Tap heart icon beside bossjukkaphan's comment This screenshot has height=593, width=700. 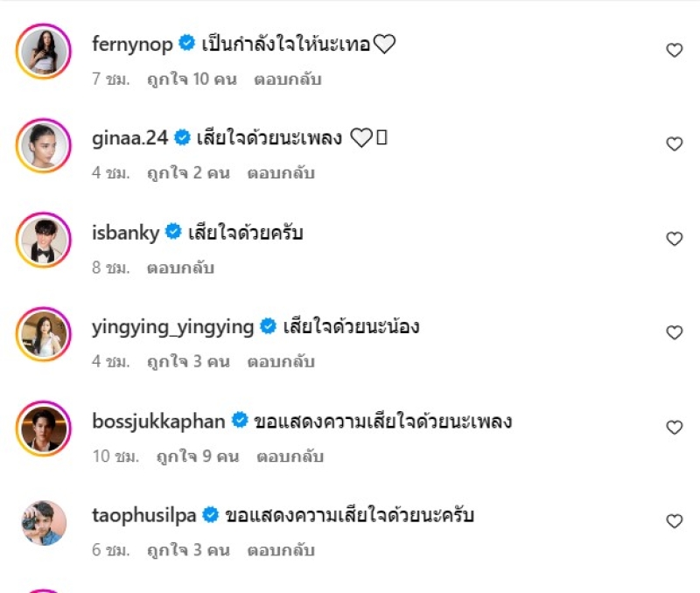click(674, 428)
